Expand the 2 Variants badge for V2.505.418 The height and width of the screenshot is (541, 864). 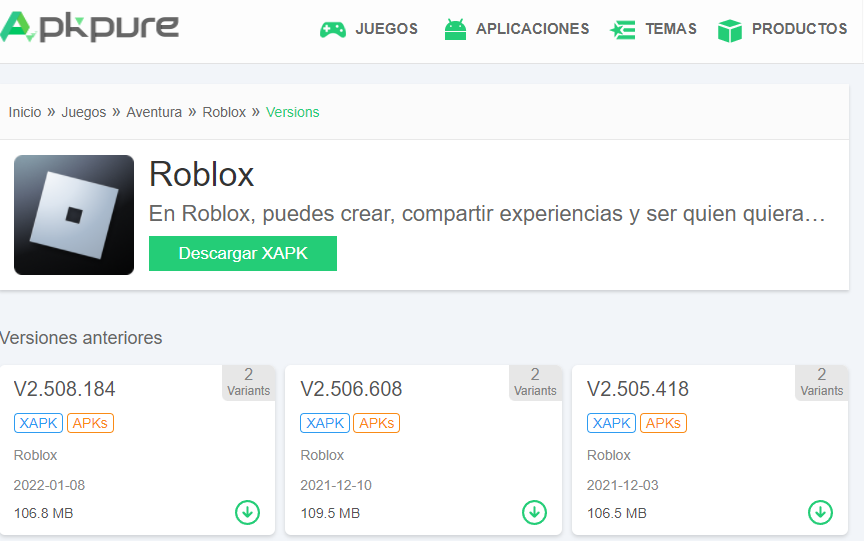click(x=821, y=382)
